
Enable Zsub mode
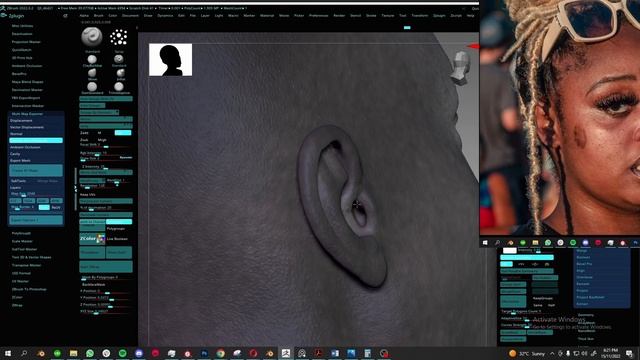[84, 140]
